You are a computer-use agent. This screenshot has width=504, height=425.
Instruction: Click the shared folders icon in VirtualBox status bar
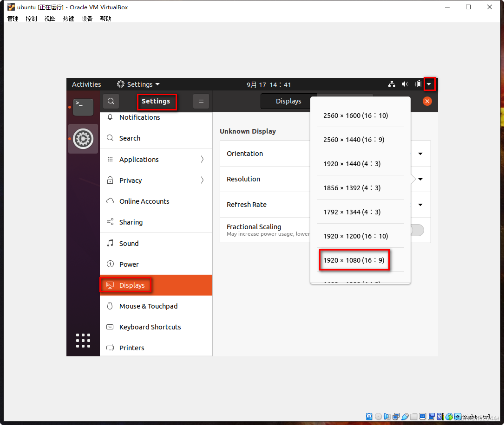414,416
